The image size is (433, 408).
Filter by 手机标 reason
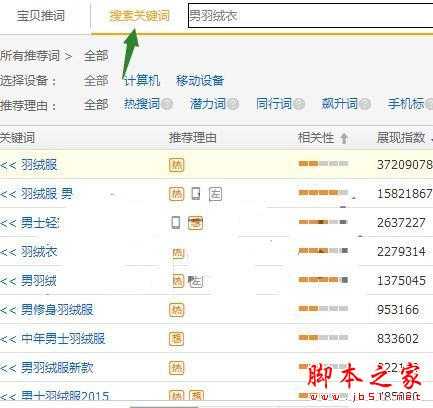pos(406,104)
